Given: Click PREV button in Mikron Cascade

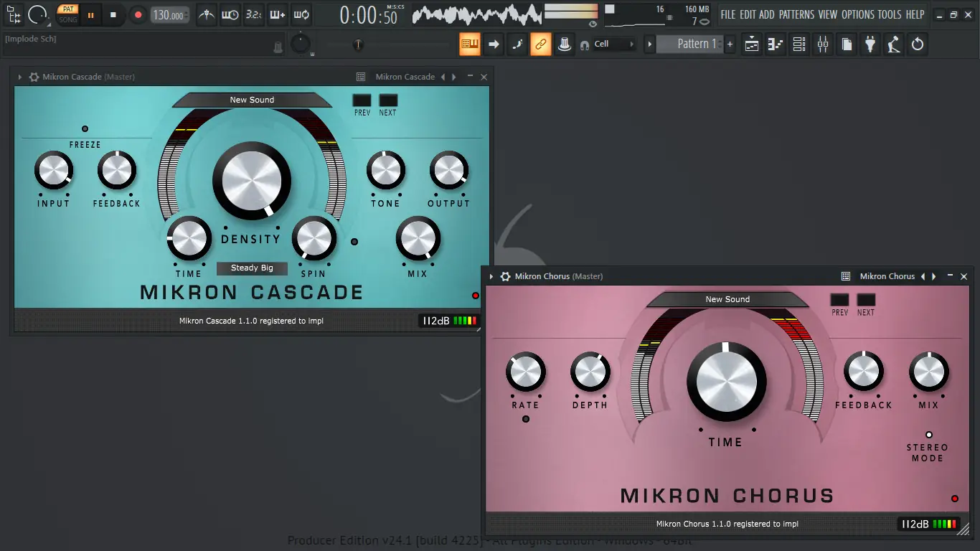Looking at the screenshot, I should click(x=362, y=100).
